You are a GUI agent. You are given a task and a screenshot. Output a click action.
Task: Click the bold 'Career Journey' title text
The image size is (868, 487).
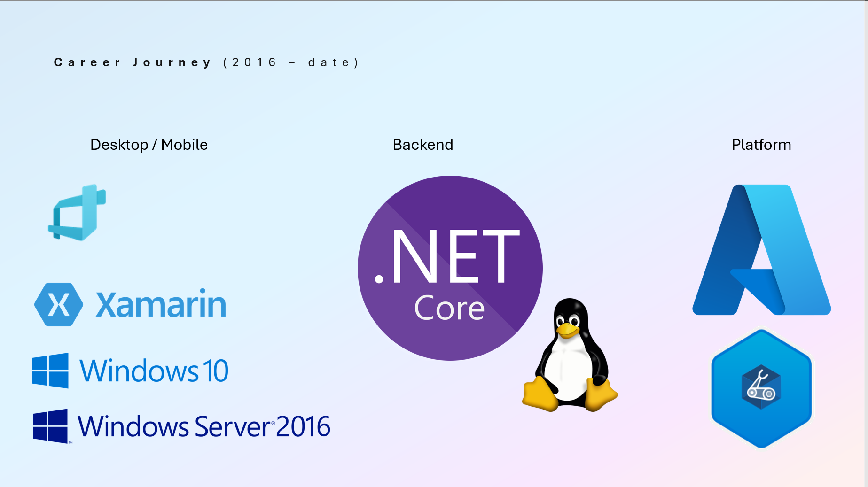133,62
